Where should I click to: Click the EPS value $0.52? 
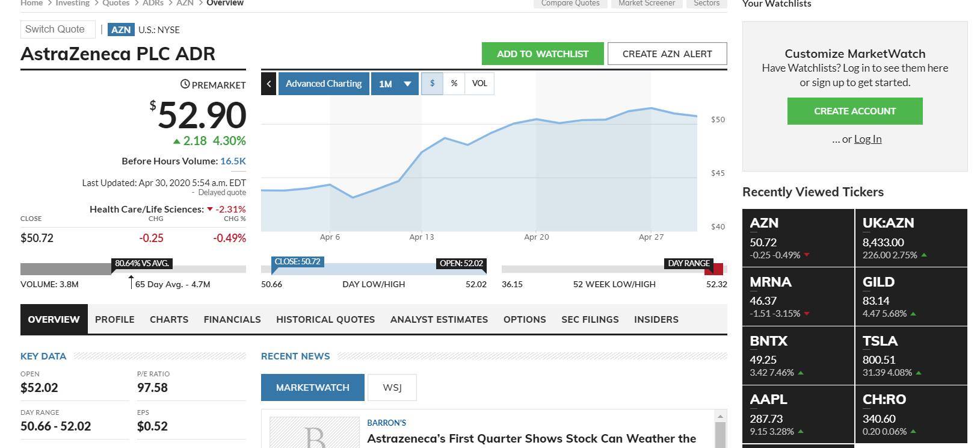point(152,426)
